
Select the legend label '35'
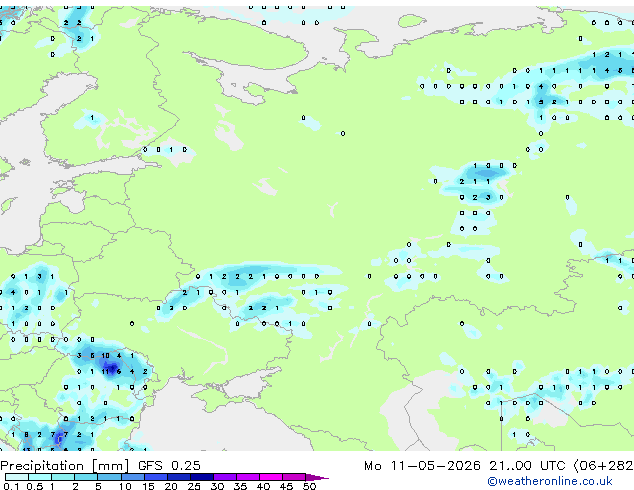(x=240, y=486)
